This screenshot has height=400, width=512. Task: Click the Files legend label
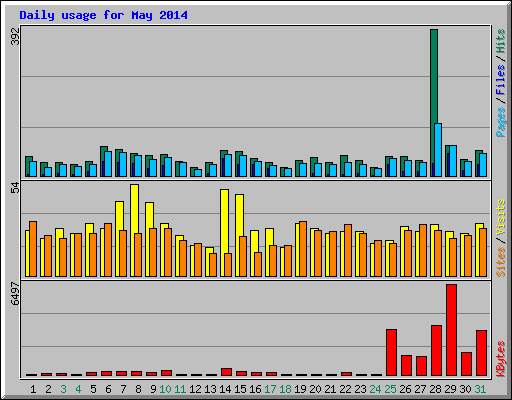501,80
